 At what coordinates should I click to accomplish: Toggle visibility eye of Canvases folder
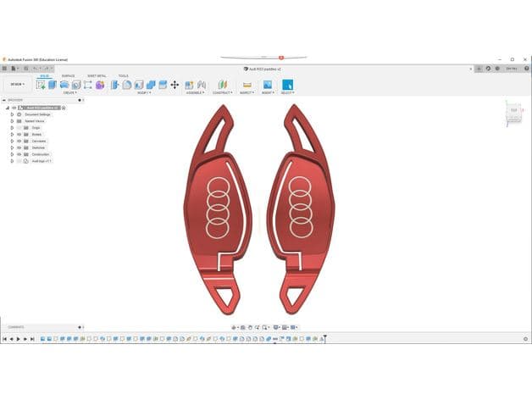pos(19,142)
